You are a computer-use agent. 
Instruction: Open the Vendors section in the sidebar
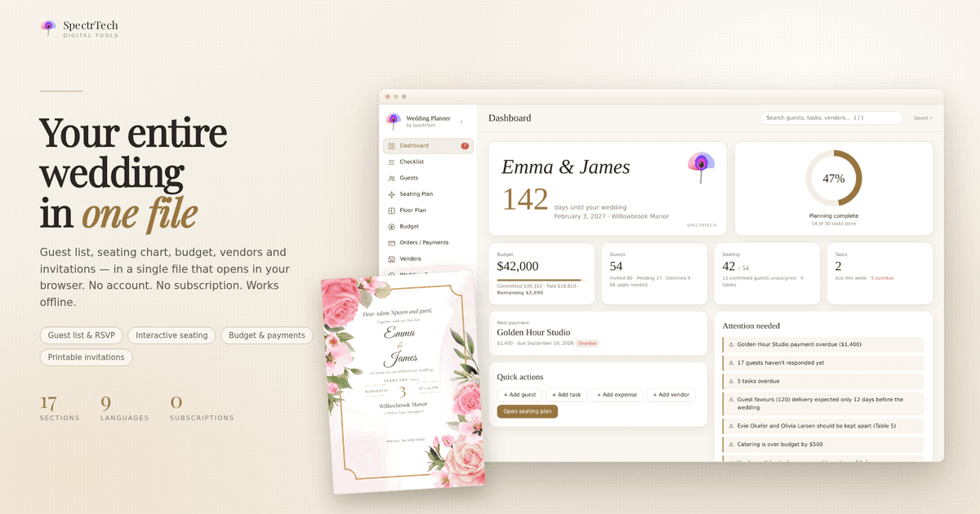[429, 259]
